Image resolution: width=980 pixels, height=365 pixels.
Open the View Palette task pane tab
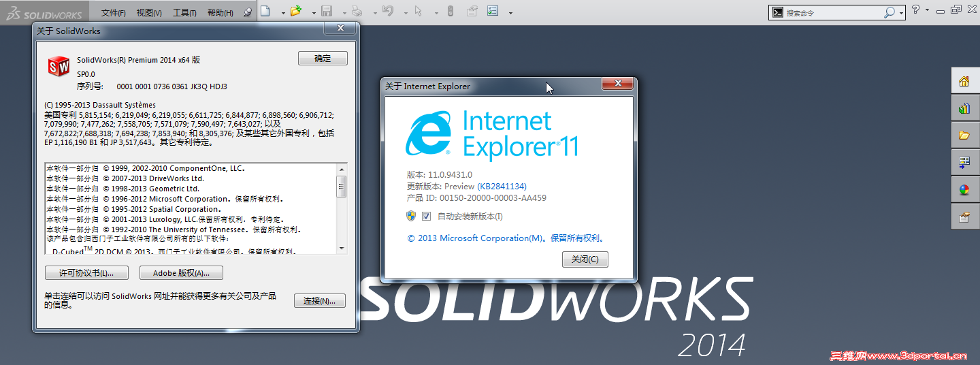[964, 163]
